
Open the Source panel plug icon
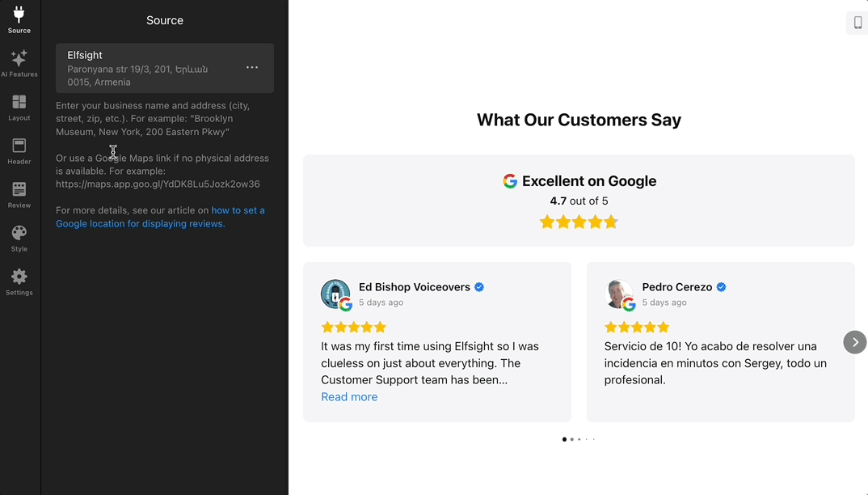coord(19,19)
